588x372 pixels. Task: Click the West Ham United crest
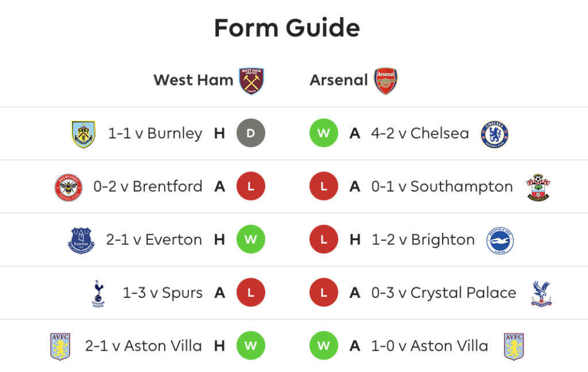252,80
